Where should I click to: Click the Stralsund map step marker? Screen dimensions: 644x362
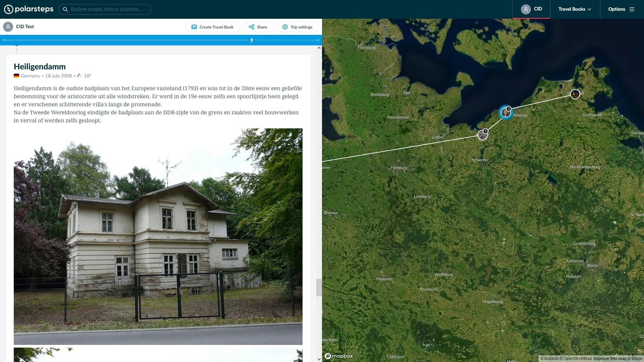pos(575,94)
